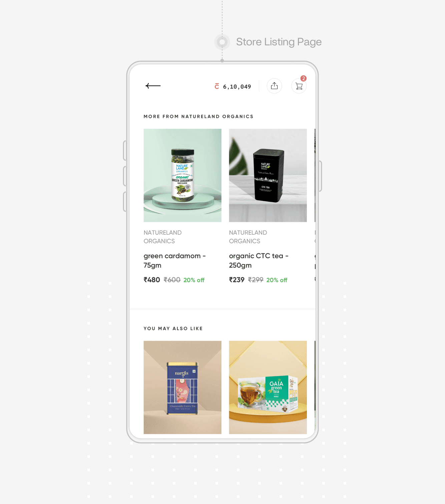Tap Natureland Organics brand above cardamom

pyautogui.click(x=163, y=237)
